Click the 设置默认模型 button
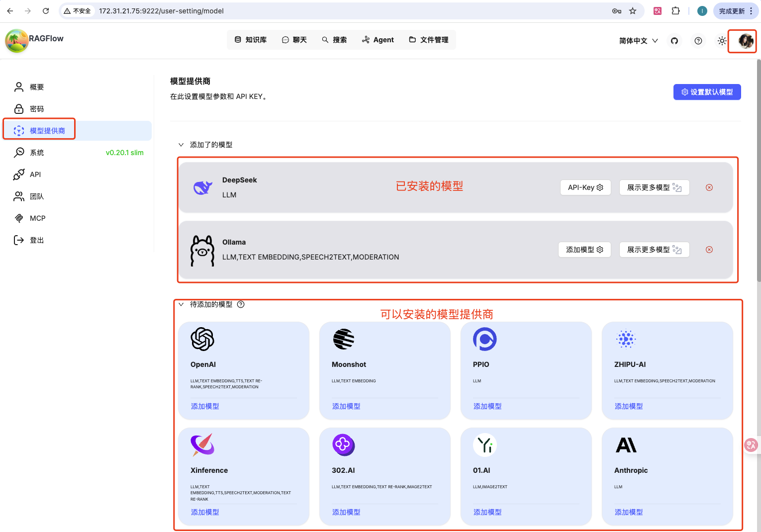This screenshot has height=532, width=761. 707,92
